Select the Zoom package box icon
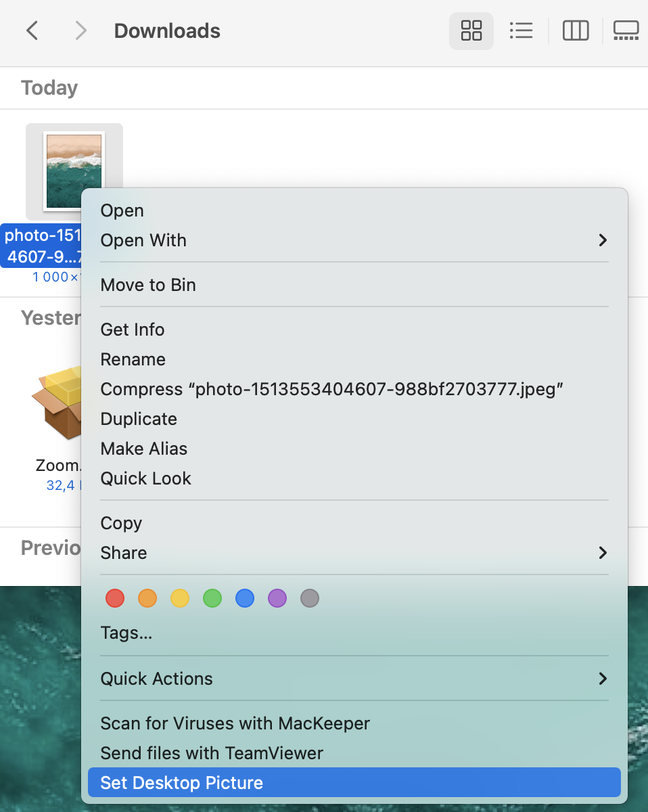 click(57, 405)
